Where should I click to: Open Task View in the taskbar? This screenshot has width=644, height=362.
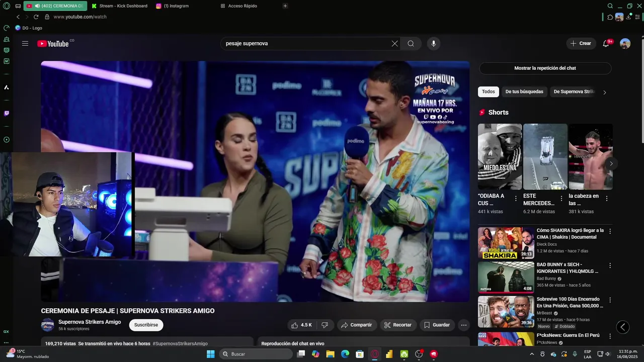tap(301, 354)
